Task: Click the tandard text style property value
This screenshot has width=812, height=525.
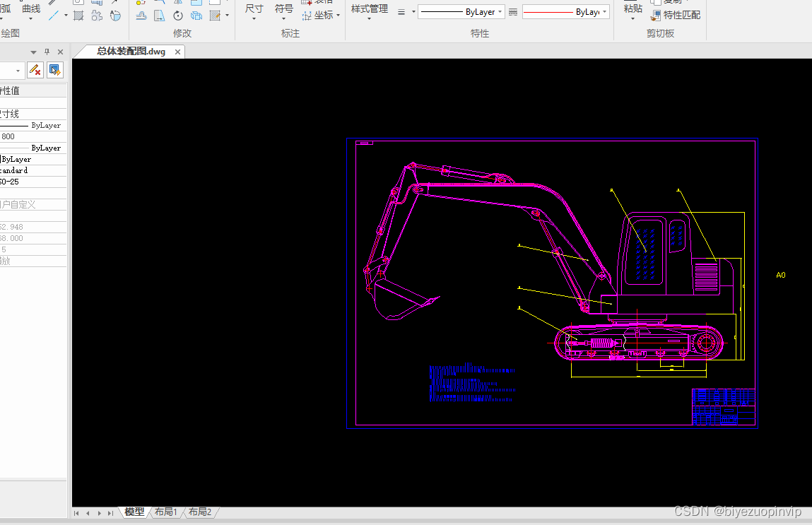Action: point(14,170)
